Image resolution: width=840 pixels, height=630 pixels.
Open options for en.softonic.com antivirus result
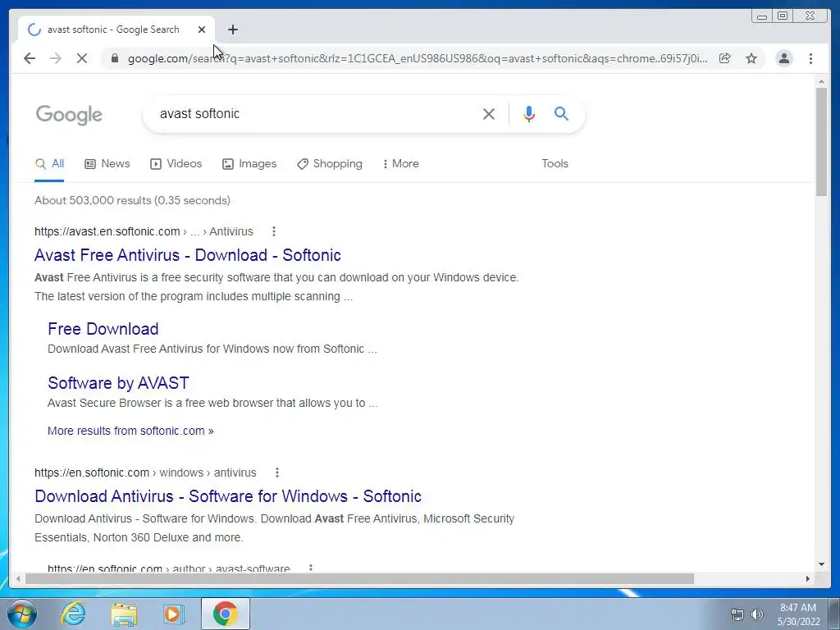click(x=277, y=472)
